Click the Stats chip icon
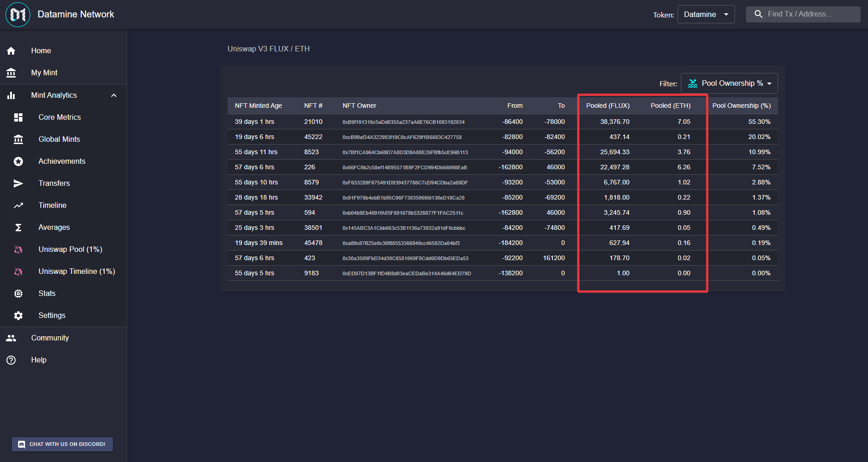This screenshot has height=462, width=868. [18, 294]
